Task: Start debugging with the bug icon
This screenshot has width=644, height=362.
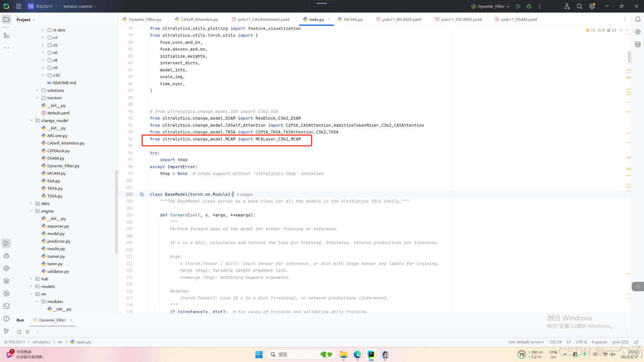Action: [x=529, y=6]
